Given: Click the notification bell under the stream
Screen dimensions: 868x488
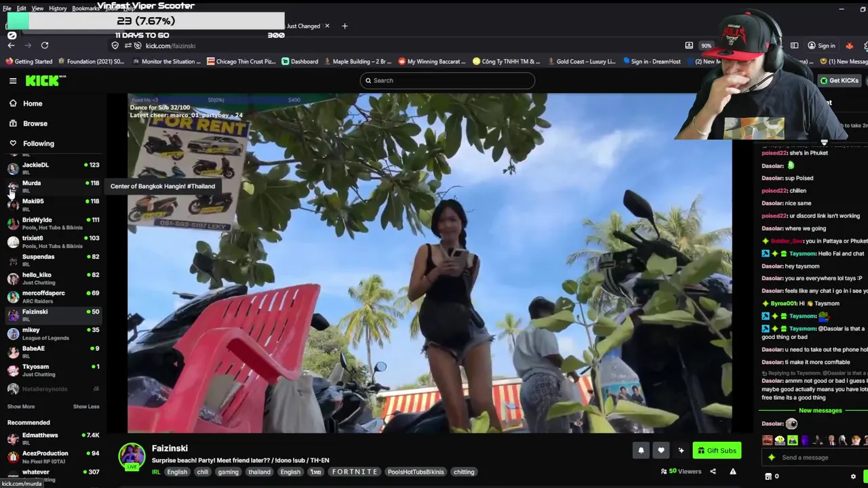Looking at the screenshot, I should (641, 451).
